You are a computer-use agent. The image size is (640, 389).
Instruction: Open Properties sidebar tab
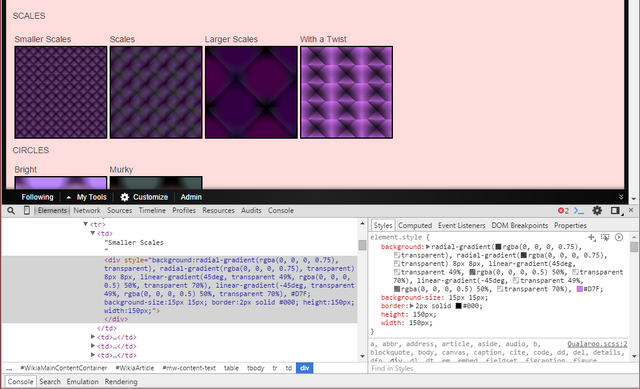click(x=570, y=225)
